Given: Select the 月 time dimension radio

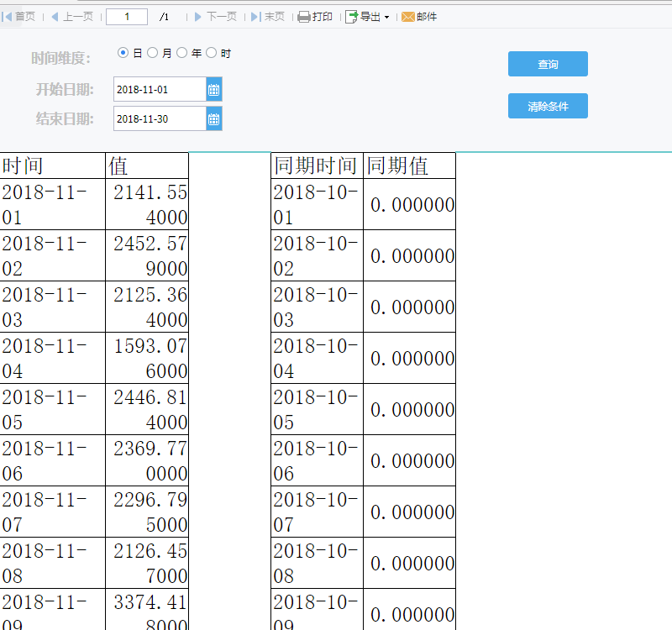Looking at the screenshot, I should (153, 53).
